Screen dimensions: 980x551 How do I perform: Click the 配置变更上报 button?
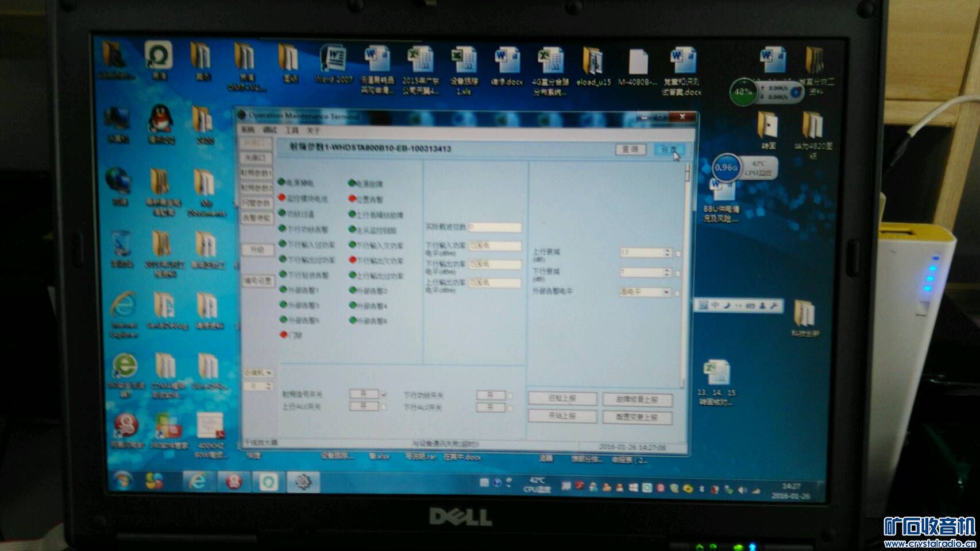coord(637,417)
